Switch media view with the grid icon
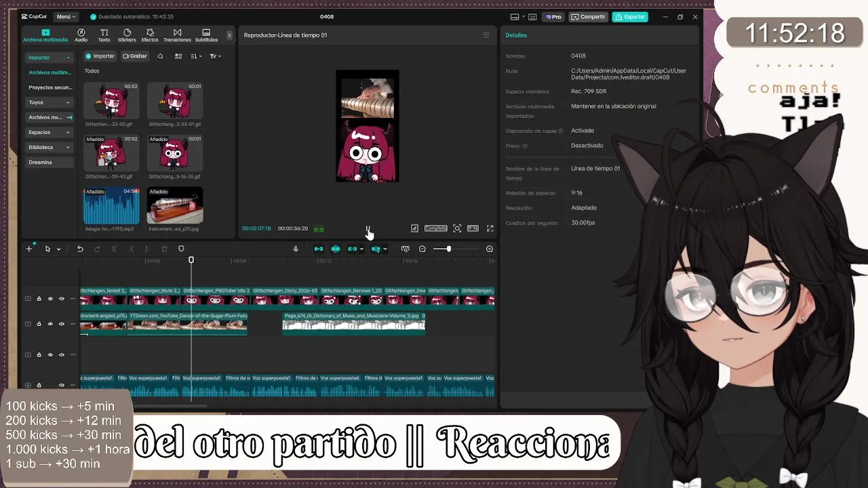The width and height of the screenshot is (868, 488). click(178, 56)
